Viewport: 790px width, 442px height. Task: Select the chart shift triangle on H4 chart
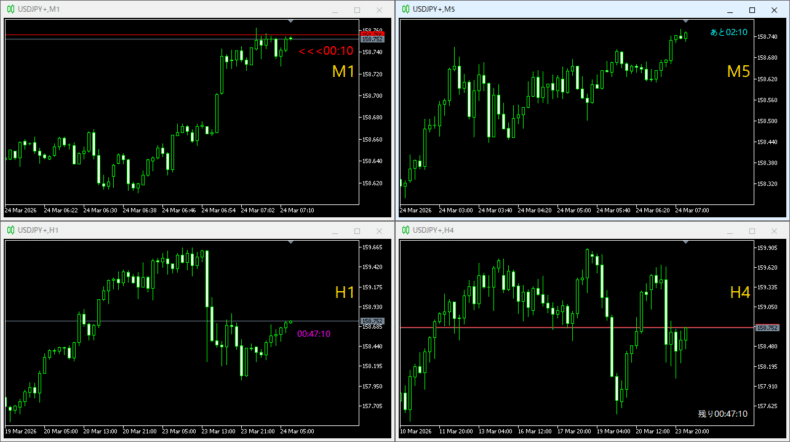pyautogui.click(x=685, y=243)
